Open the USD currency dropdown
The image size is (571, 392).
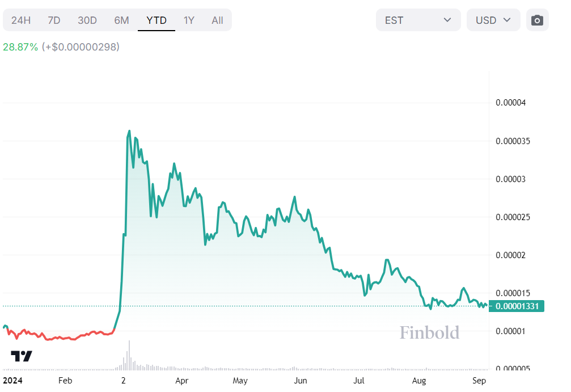[493, 20]
